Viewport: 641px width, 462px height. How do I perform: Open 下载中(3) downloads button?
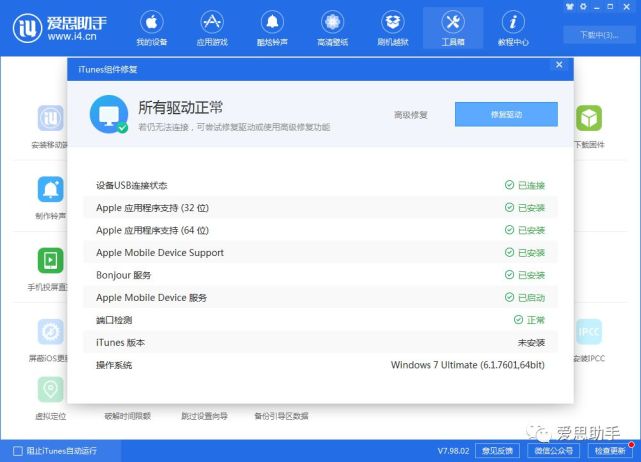click(x=599, y=35)
